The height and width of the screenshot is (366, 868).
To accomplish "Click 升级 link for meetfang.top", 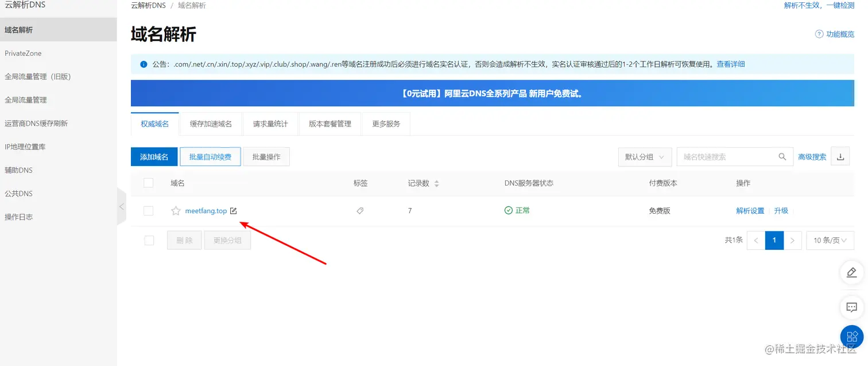I will [x=781, y=211].
